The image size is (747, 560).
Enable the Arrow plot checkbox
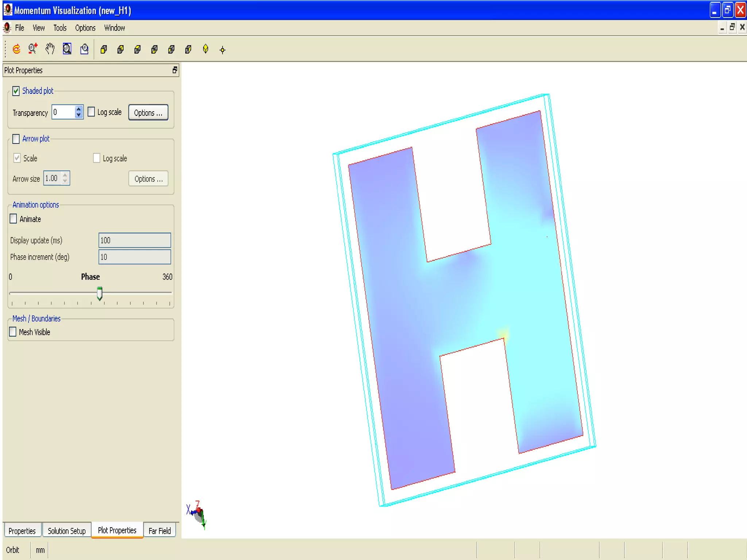coord(16,139)
